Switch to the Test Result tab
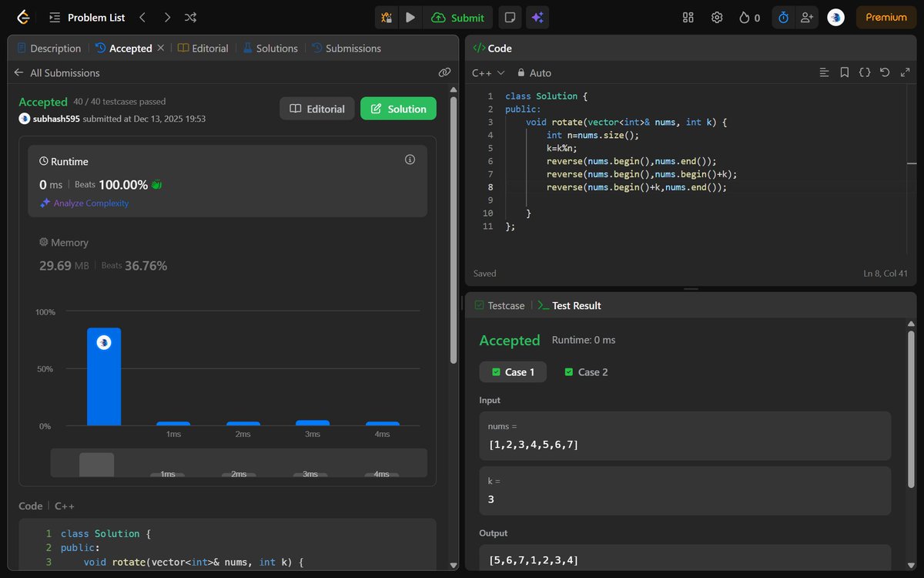 point(568,305)
